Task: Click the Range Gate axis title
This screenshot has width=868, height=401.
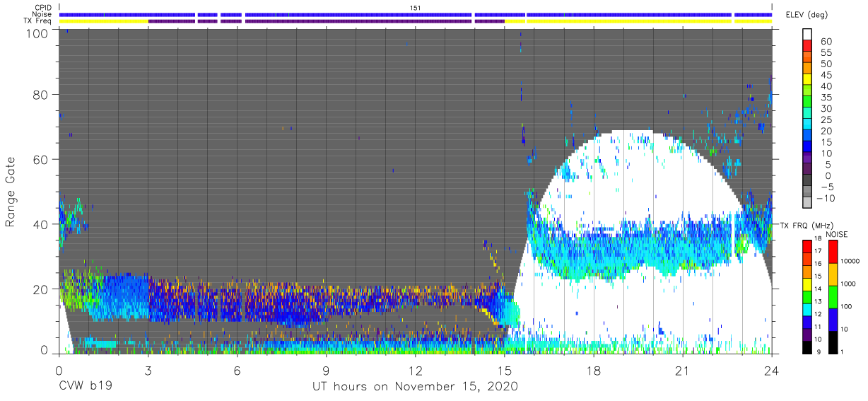Action: (11, 192)
